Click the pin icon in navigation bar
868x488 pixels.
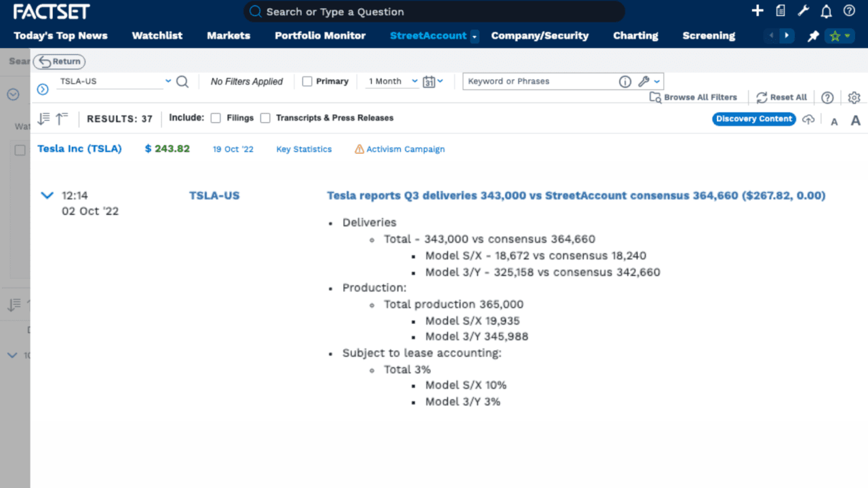tap(813, 36)
